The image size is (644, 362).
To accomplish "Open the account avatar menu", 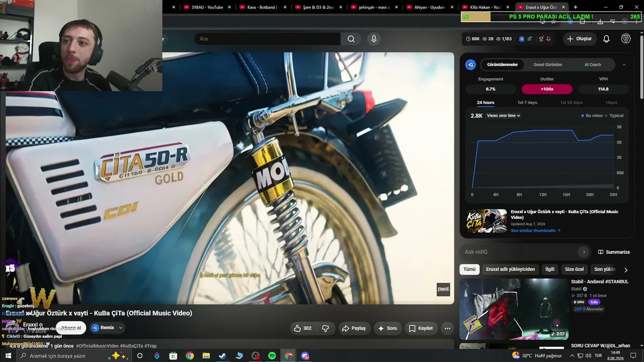I will [x=626, y=39].
